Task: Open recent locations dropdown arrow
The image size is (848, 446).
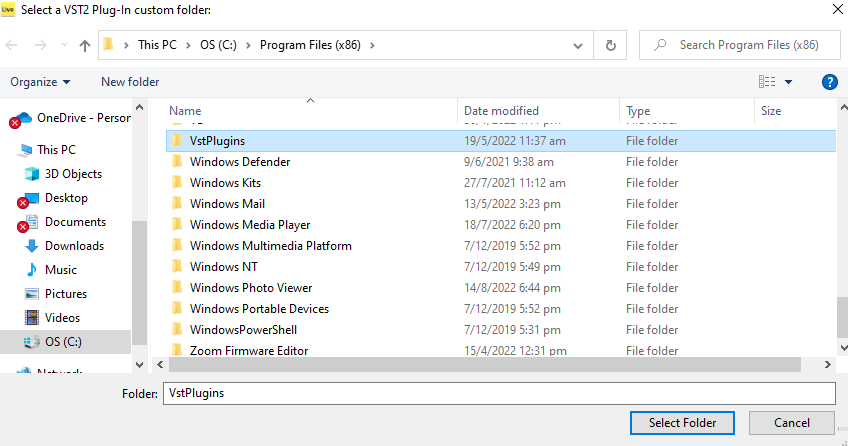Action: click(x=64, y=45)
